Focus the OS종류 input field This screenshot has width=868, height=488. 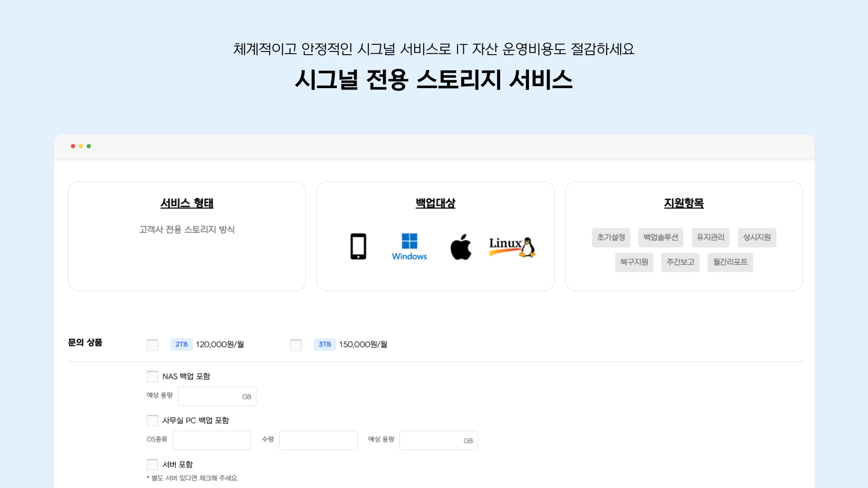click(x=212, y=440)
